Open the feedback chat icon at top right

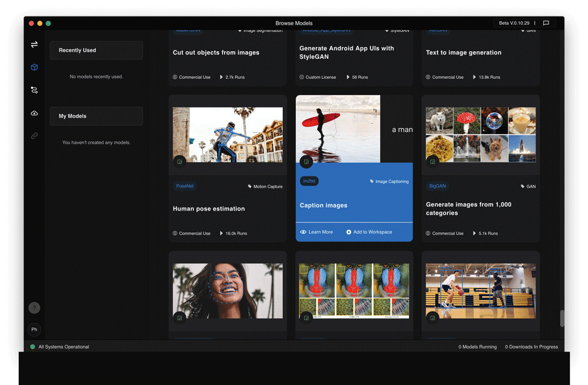(x=546, y=23)
